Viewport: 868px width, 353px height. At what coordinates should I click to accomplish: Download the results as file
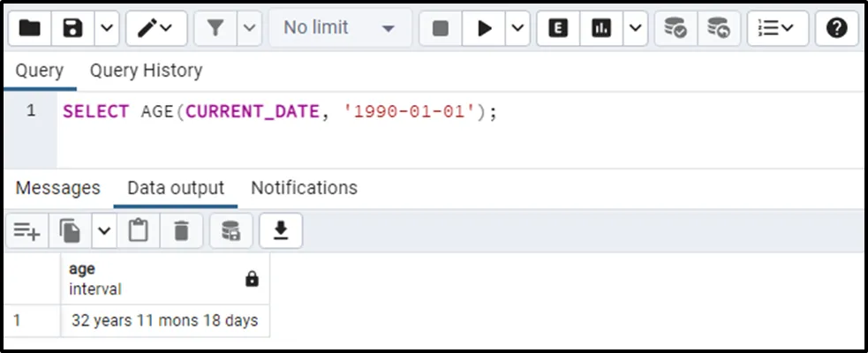pyautogui.click(x=281, y=230)
